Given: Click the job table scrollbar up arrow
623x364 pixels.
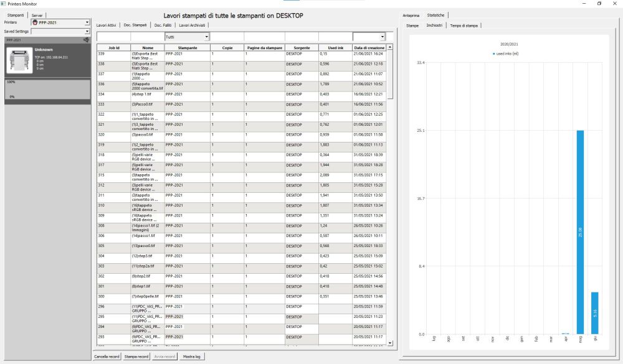Looking at the screenshot, I should coord(390,47).
